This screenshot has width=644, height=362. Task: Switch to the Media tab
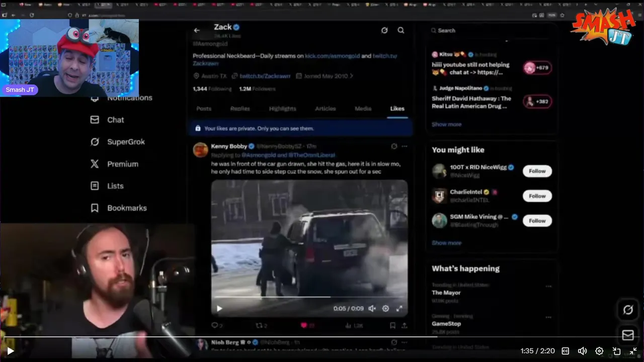pos(363,109)
